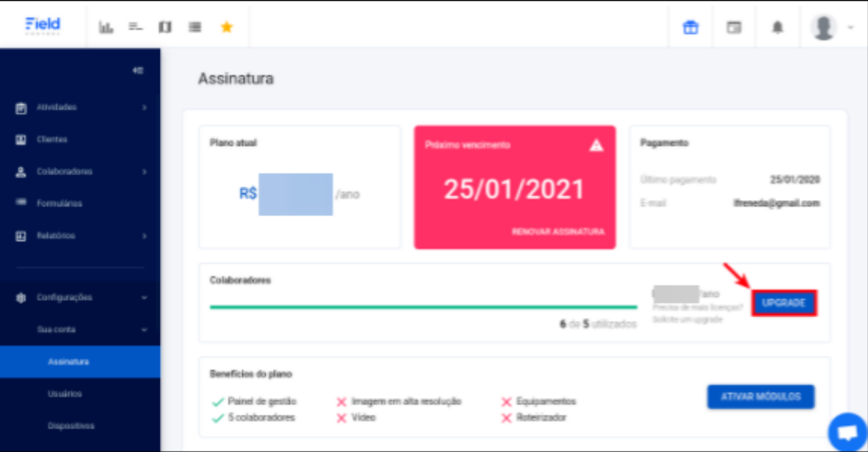Expand the Atividades sidebar menu
This screenshot has height=452, width=868.
pyautogui.click(x=80, y=107)
